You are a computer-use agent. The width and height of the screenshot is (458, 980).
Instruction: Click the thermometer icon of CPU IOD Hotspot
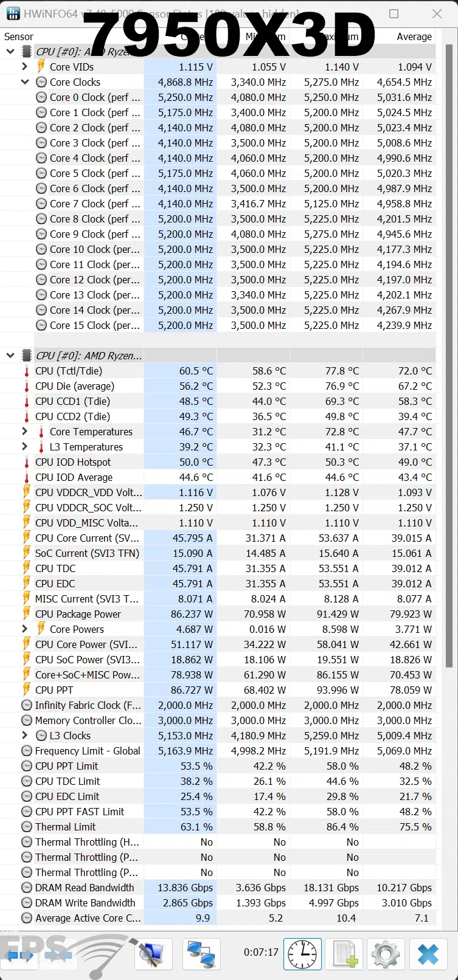(x=27, y=462)
